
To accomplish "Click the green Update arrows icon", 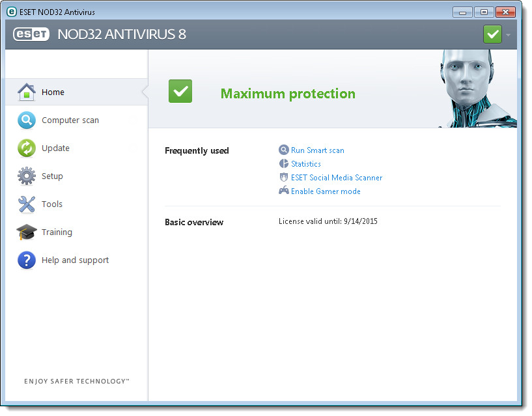I will (27, 148).
